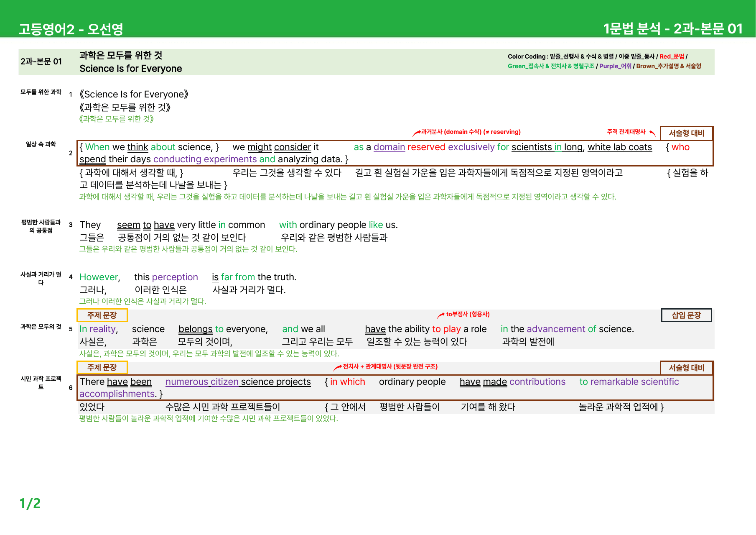Click the underlined verb 'spend' in sentence 2
This screenshot has height=535, width=756.
[x=93, y=159]
